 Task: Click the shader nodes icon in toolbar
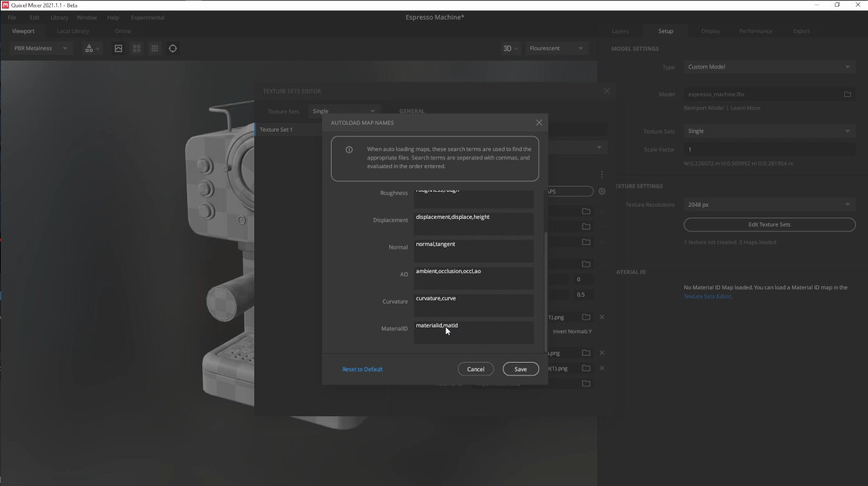tap(88, 48)
